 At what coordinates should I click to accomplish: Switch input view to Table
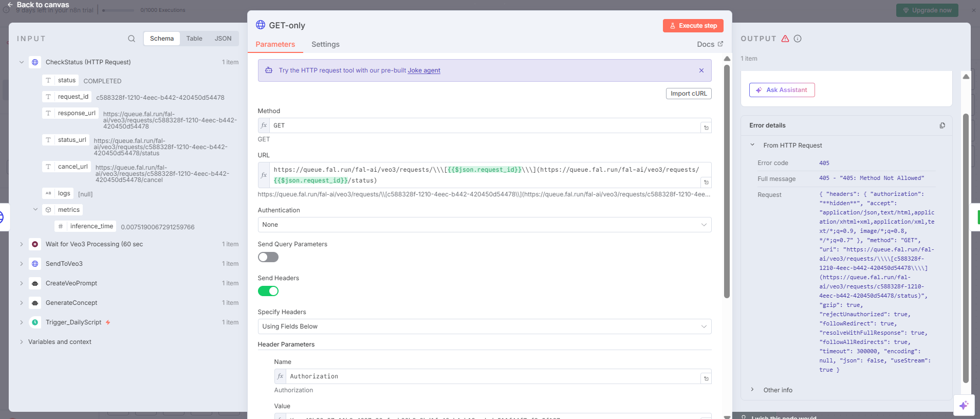[194, 39]
